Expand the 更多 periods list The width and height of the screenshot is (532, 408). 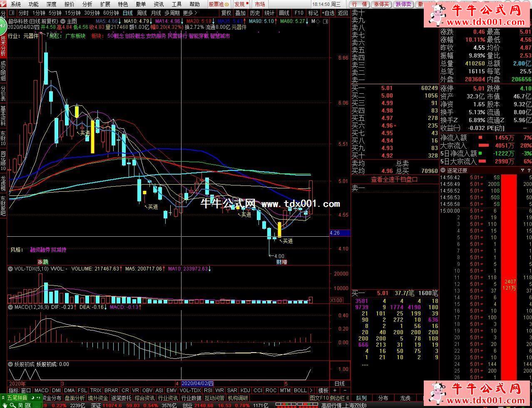tap(190, 13)
